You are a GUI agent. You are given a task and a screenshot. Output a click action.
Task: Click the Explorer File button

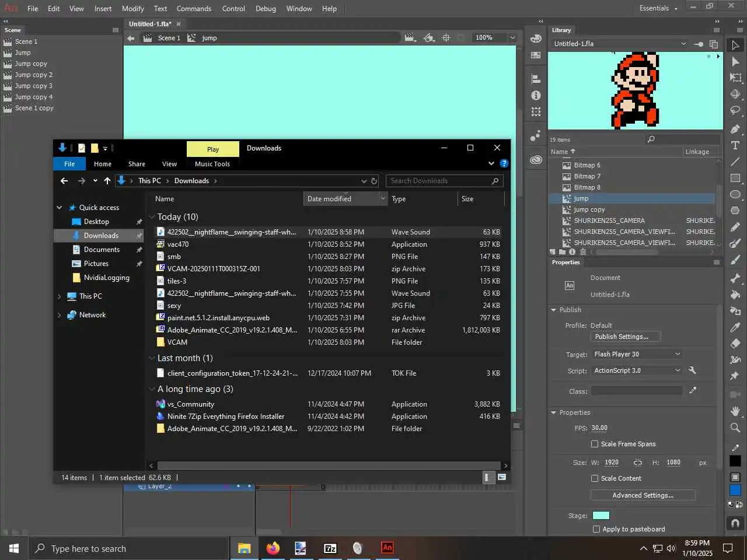69,164
